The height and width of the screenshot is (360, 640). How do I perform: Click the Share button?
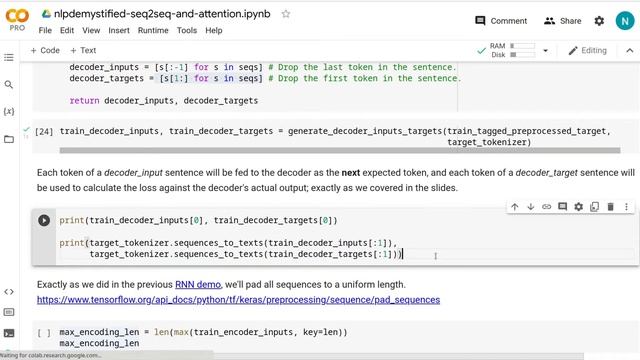pyautogui.click(x=563, y=21)
